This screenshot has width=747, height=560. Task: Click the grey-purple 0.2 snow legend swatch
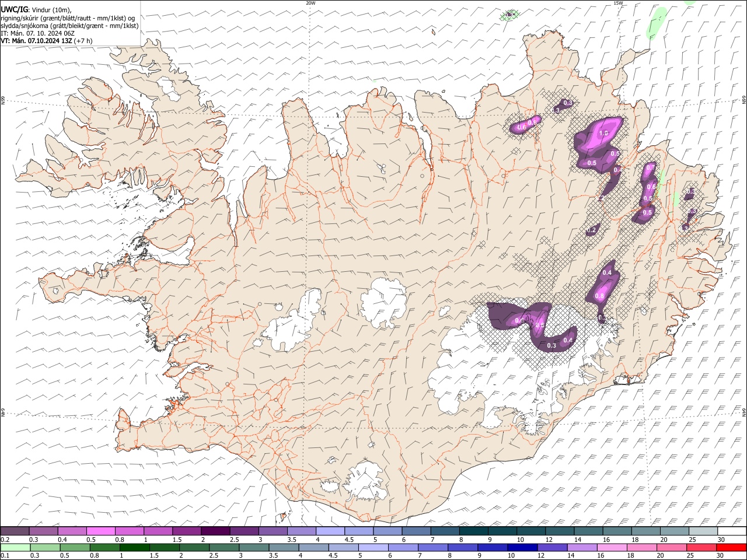[15, 531]
